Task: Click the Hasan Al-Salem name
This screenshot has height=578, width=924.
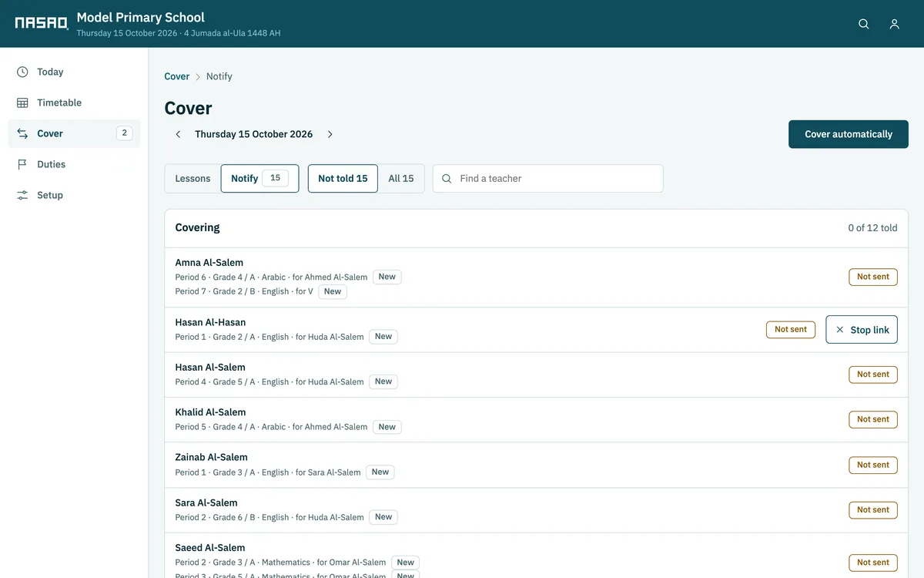Action: [210, 368]
